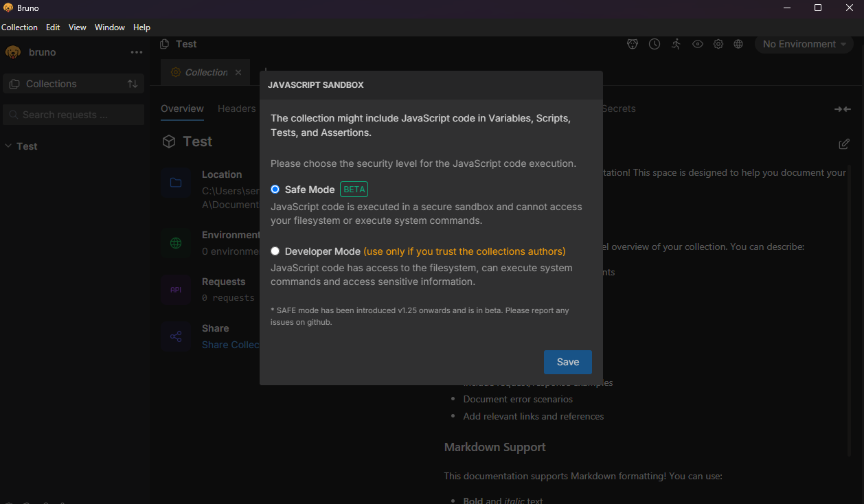
Task: Sort collections using the arrows icon
Action: tap(133, 84)
